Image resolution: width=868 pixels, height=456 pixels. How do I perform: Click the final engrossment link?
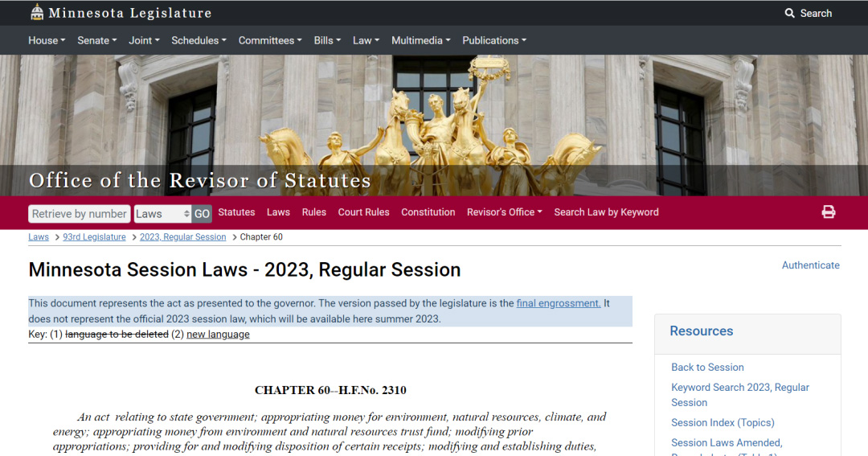(x=558, y=303)
